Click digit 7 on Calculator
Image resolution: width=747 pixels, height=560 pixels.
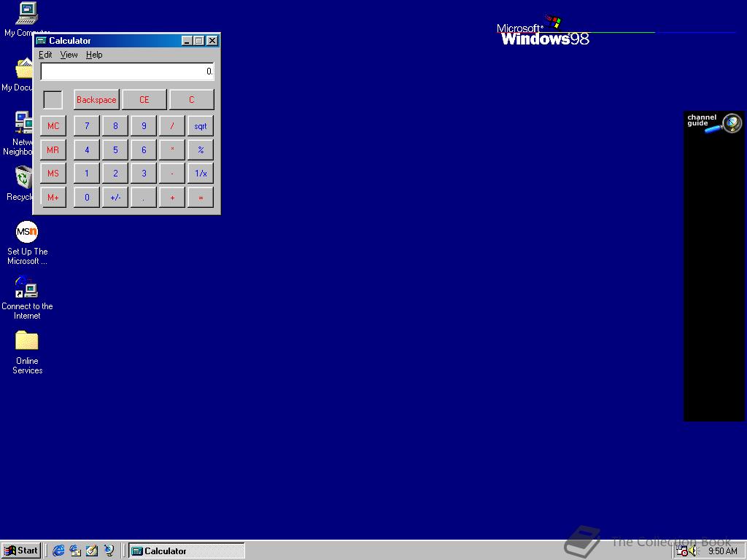click(x=87, y=125)
